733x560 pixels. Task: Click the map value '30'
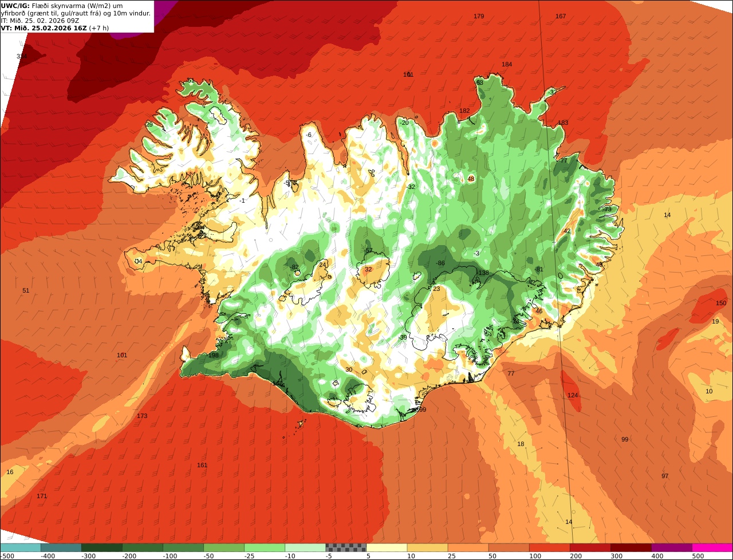tap(349, 369)
